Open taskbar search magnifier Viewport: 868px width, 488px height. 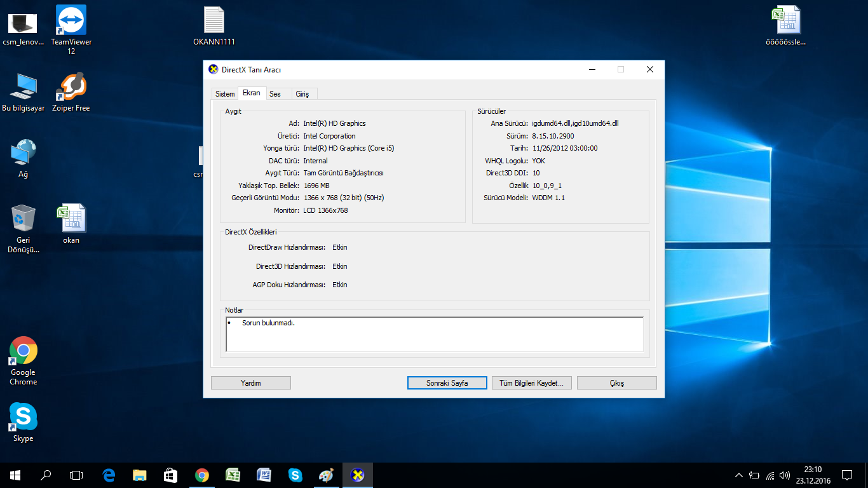coord(46,475)
